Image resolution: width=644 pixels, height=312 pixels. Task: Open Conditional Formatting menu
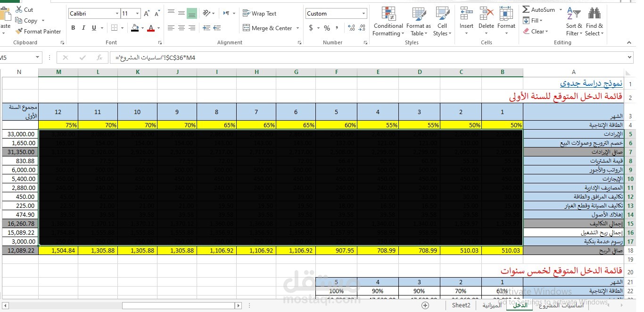(x=388, y=22)
